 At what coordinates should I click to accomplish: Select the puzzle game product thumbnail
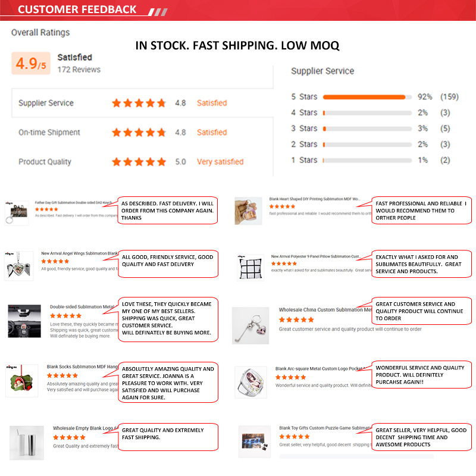pyautogui.click(x=255, y=440)
